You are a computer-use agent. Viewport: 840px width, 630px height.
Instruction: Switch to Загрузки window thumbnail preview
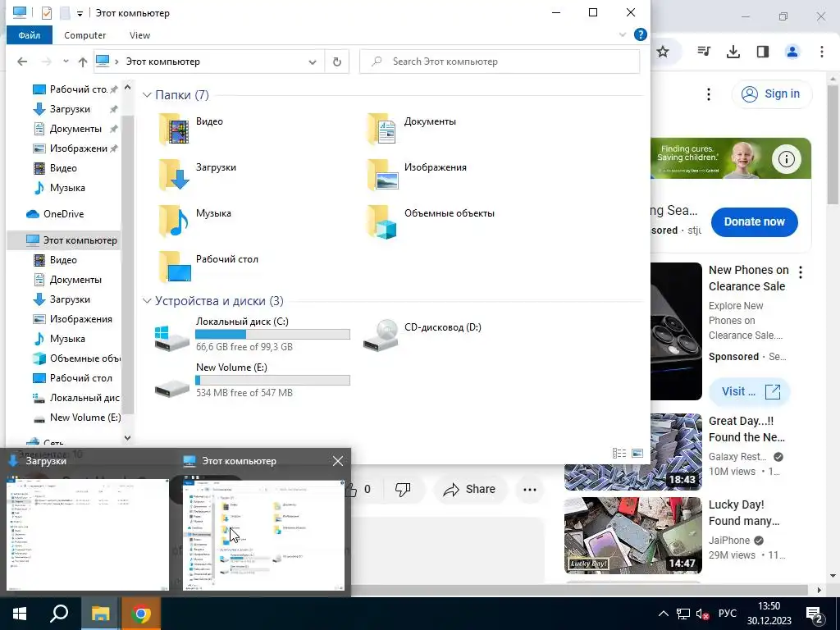tap(88, 534)
